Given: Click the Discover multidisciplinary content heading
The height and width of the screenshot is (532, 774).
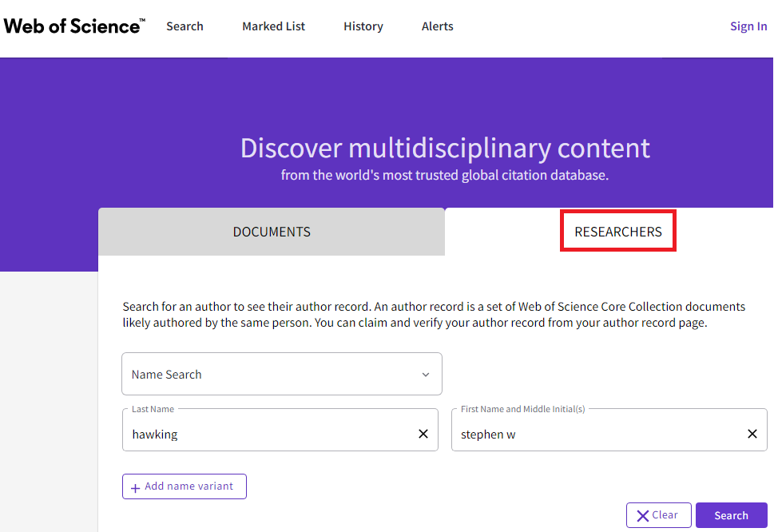Looking at the screenshot, I should [445, 148].
